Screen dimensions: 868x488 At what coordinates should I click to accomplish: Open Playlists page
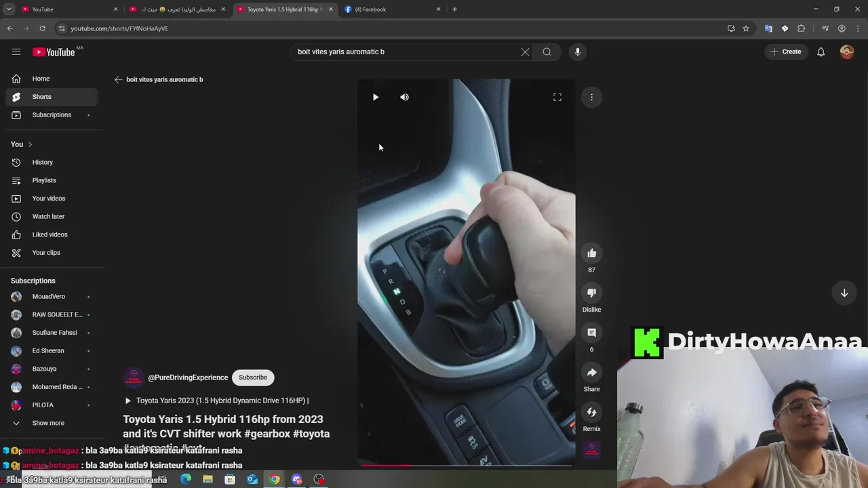click(x=52, y=180)
